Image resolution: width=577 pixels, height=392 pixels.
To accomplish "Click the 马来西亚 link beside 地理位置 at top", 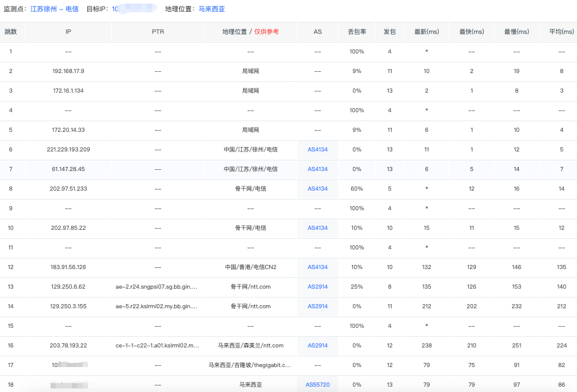I will [x=212, y=9].
